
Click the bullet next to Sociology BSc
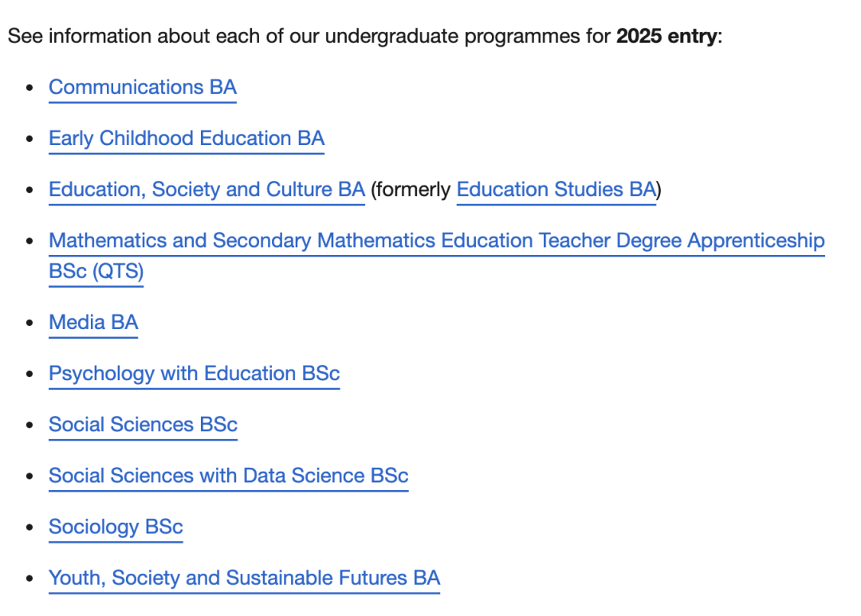pos(30,528)
